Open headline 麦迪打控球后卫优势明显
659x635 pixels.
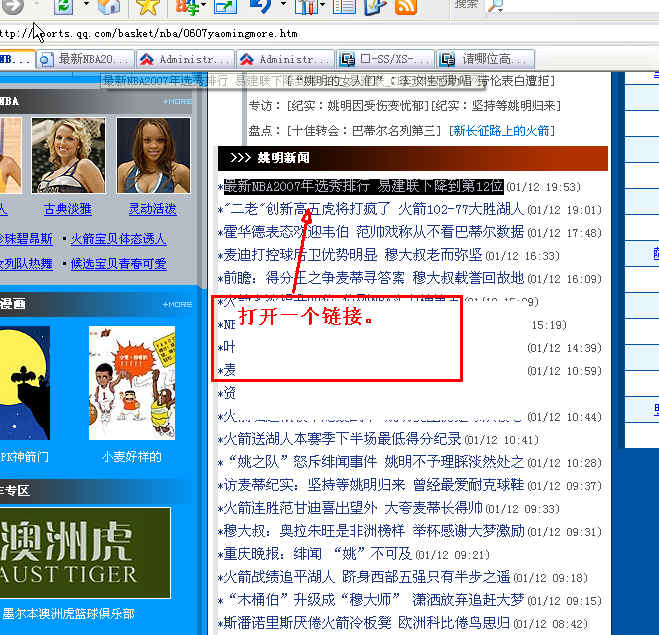point(300,255)
